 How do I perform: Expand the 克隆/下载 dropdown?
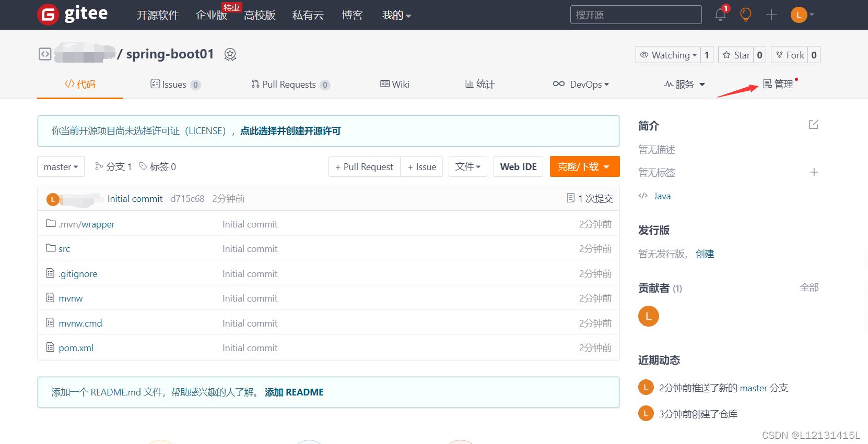coord(584,166)
